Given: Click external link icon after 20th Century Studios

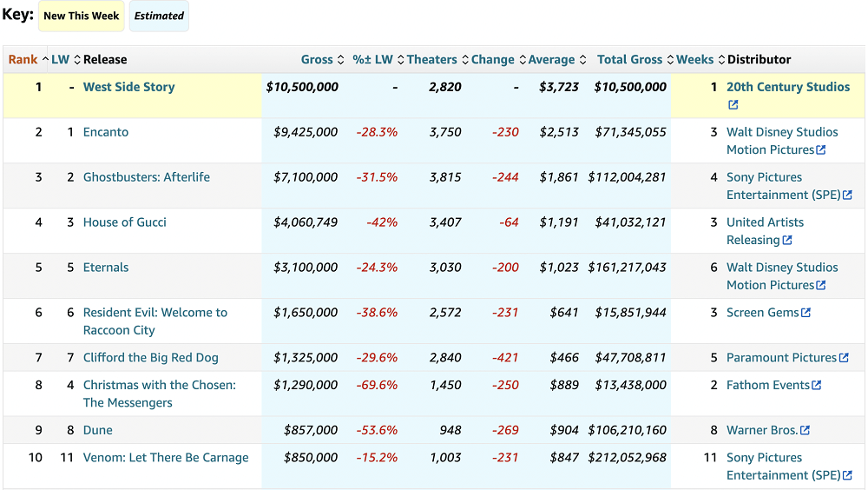Looking at the screenshot, I should pos(733,105).
